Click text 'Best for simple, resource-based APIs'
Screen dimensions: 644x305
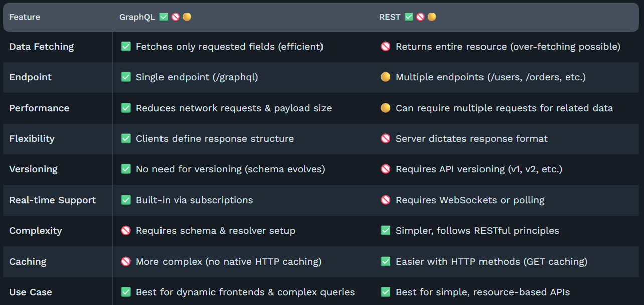[x=483, y=292]
